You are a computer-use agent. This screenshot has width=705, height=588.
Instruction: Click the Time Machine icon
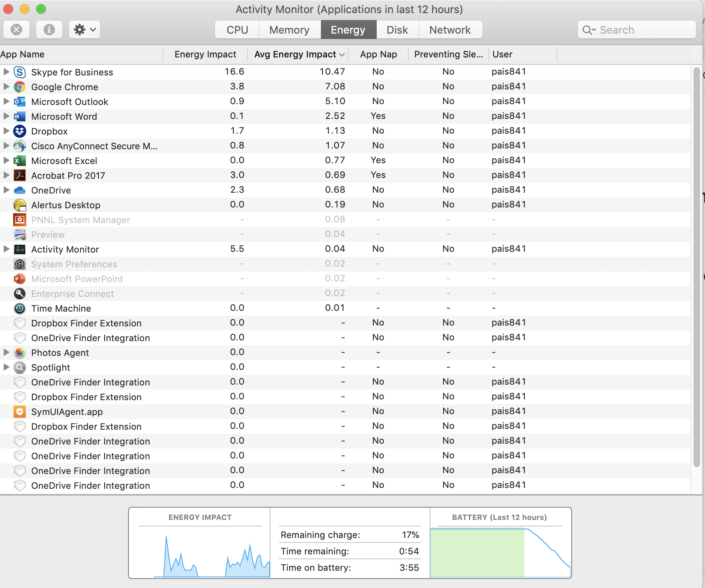pos(20,308)
